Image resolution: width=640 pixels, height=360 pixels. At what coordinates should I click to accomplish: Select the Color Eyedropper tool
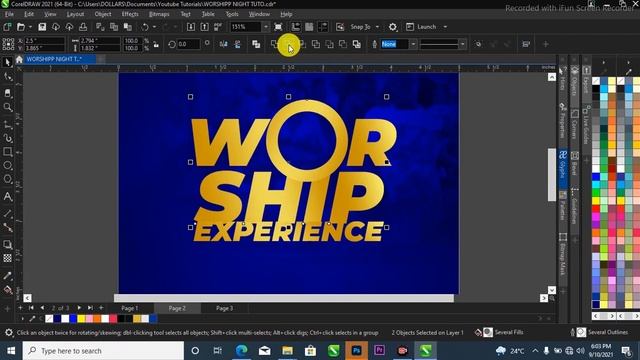pyautogui.click(x=7, y=276)
